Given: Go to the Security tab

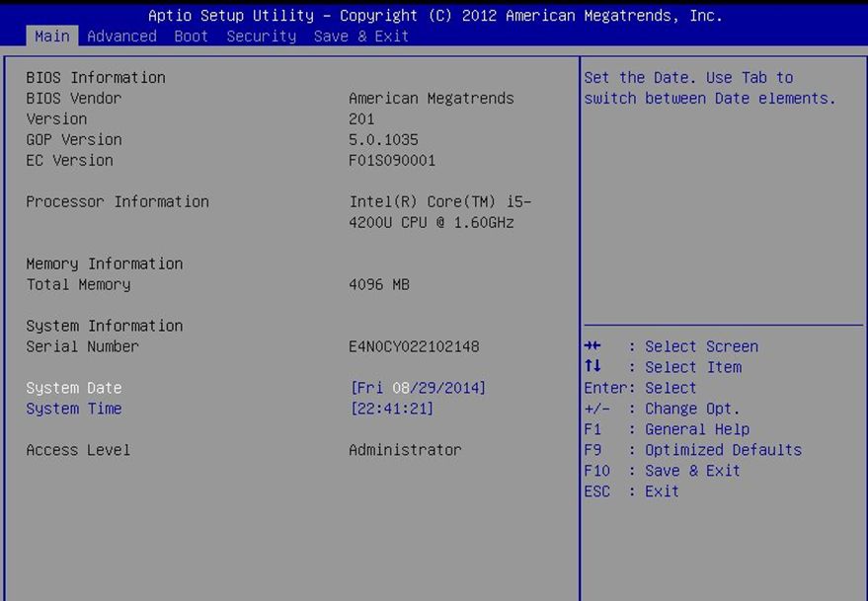Looking at the screenshot, I should (261, 36).
